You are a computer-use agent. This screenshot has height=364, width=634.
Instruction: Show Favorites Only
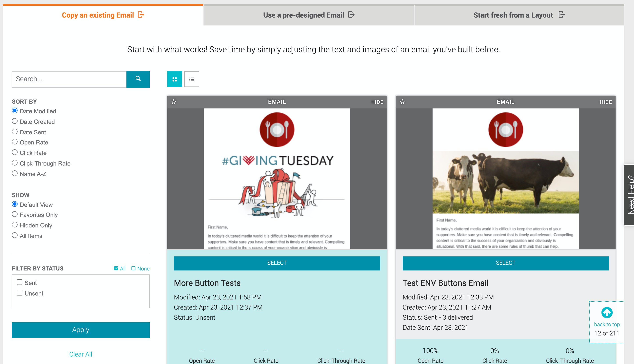pyautogui.click(x=15, y=214)
